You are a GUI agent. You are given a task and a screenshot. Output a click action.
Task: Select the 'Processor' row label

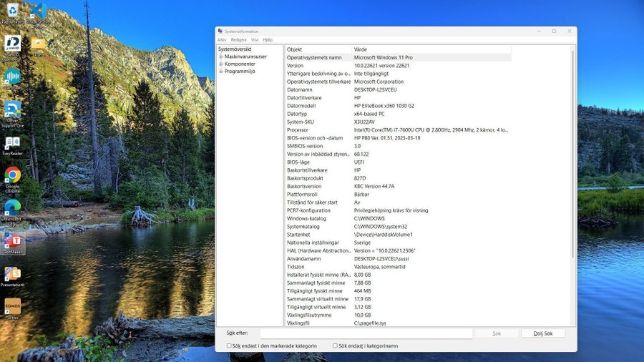pyautogui.click(x=298, y=130)
